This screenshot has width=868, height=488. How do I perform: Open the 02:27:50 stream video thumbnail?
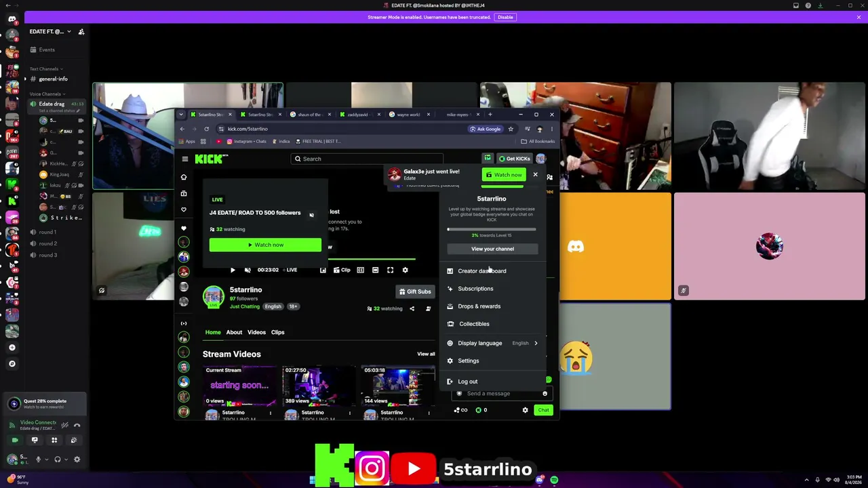[x=319, y=386]
